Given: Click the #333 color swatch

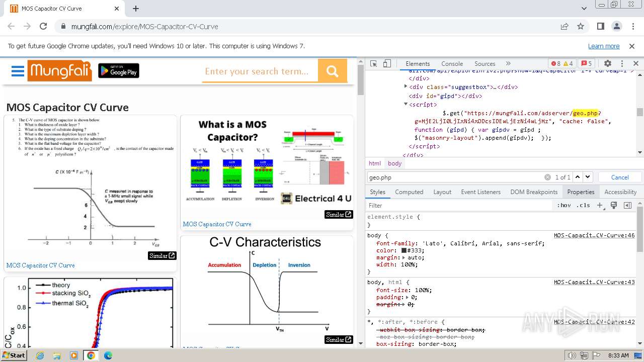Looking at the screenshot, I should 404,250.
